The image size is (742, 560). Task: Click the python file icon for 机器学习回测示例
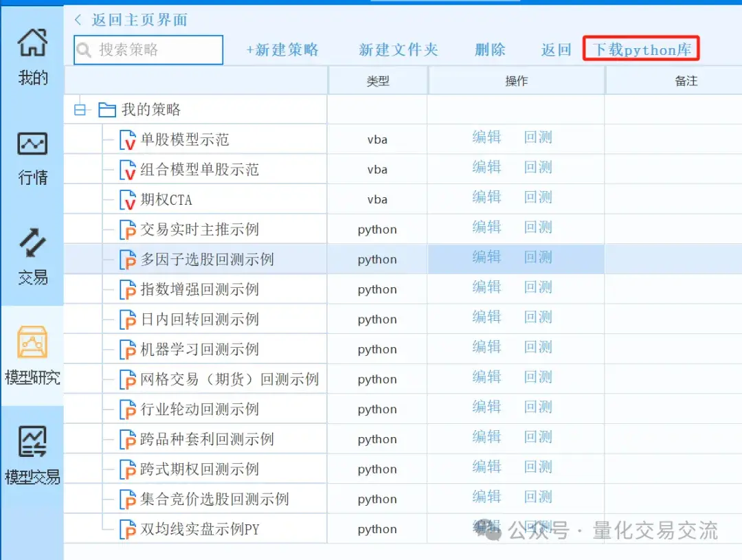pyautogui.click(x=128, y=349)
